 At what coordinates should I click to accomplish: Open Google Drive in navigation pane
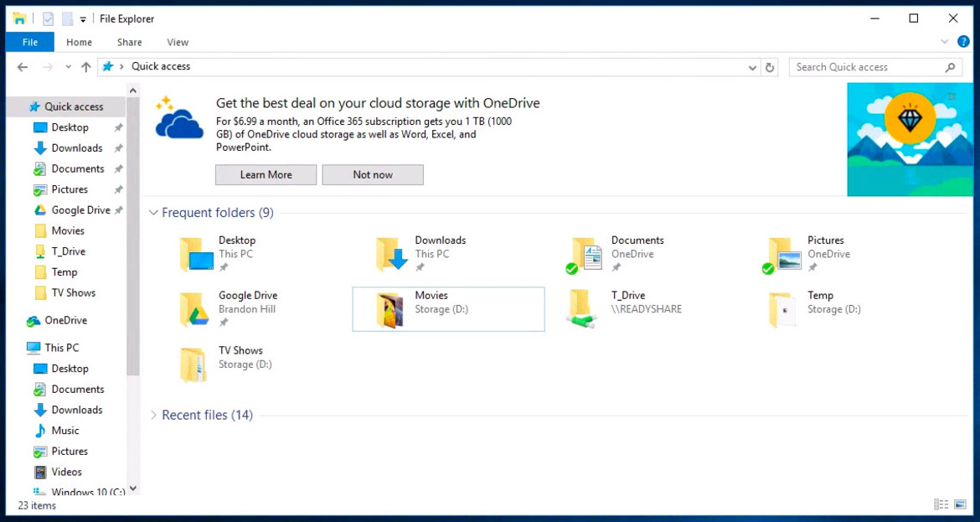coord(80,210)
